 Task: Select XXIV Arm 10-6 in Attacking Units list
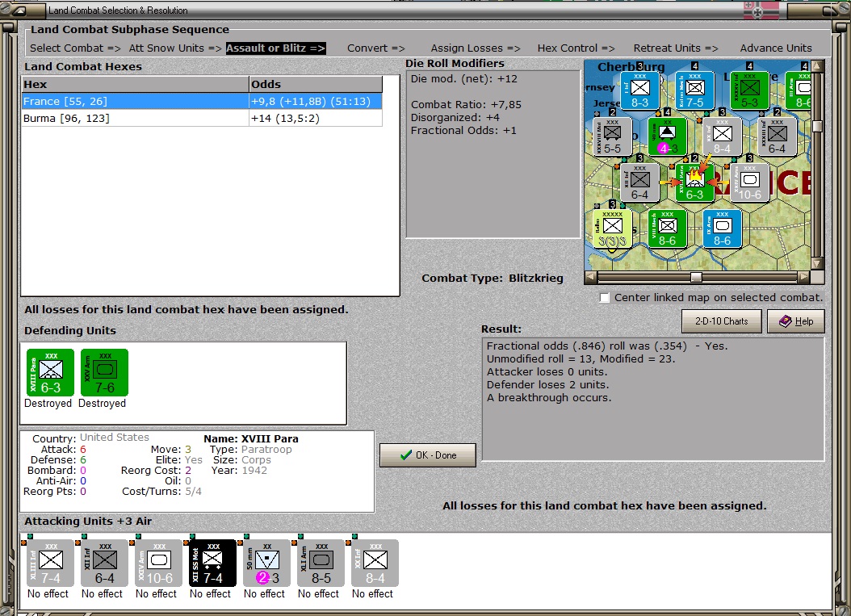tap(158, 563)
